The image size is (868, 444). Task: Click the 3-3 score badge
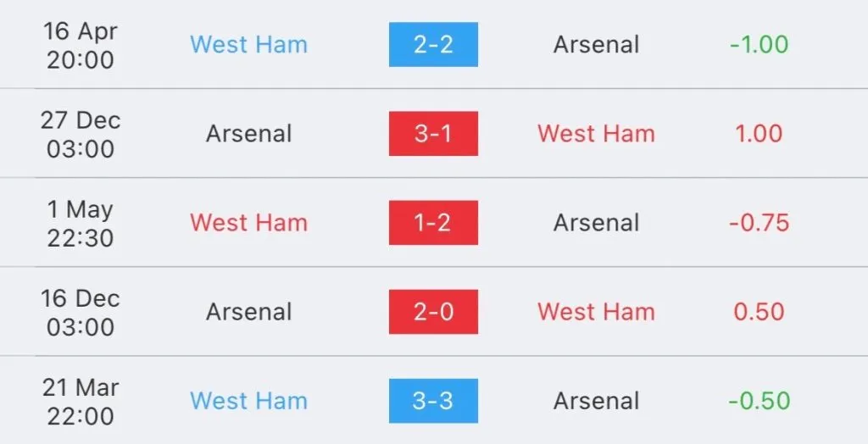pos(433,401)
